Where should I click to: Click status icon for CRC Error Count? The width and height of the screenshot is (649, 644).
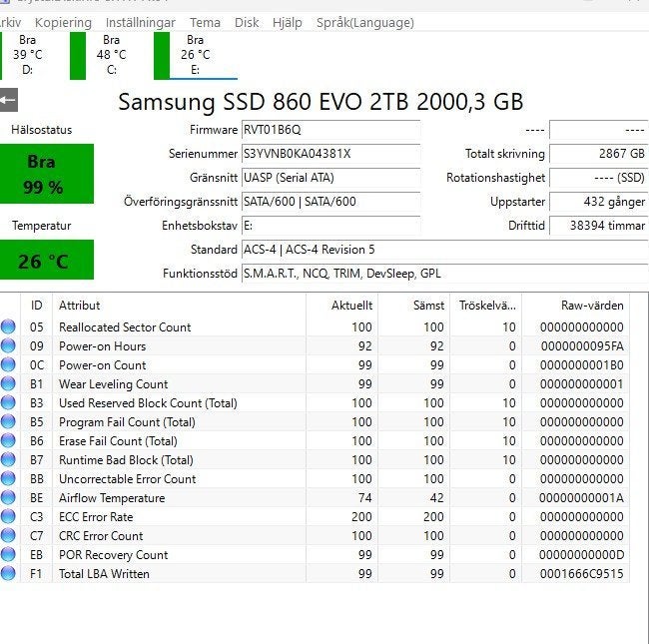tap(8, 535)
